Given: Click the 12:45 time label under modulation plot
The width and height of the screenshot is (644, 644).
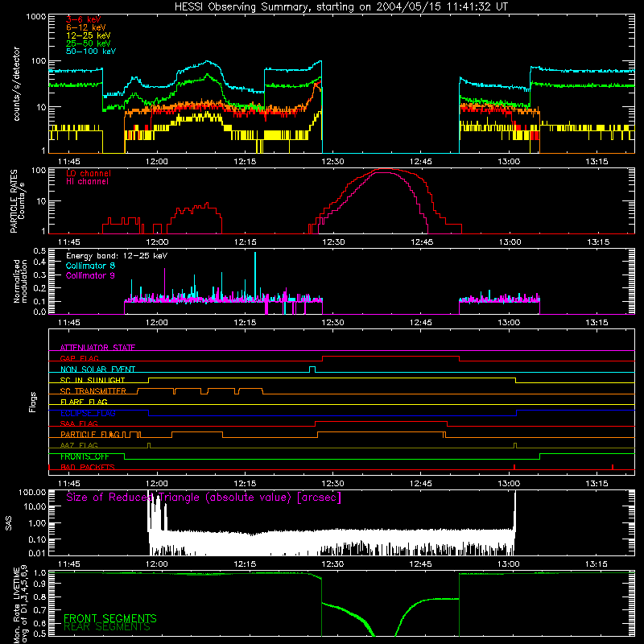Looking at the screenshot, I should click(x=420, y=323).
